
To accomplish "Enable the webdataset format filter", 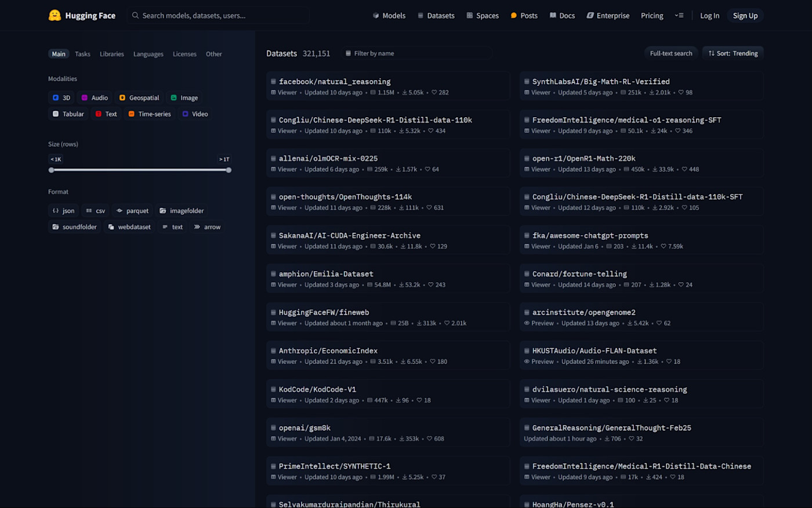I will pyautogui.click(x=129, y=227).
